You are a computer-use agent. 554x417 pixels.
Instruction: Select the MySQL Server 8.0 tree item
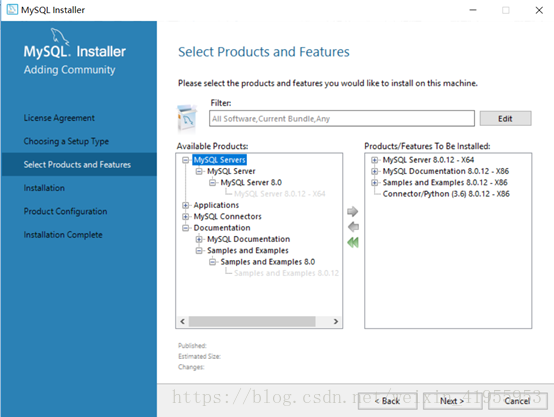tap(251, 183)
